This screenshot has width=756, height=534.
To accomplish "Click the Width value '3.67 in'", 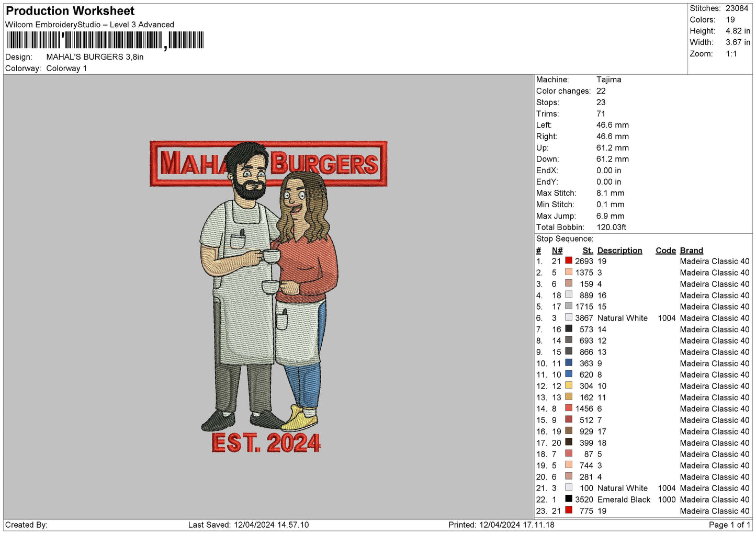I will click(x=738, y=42).
